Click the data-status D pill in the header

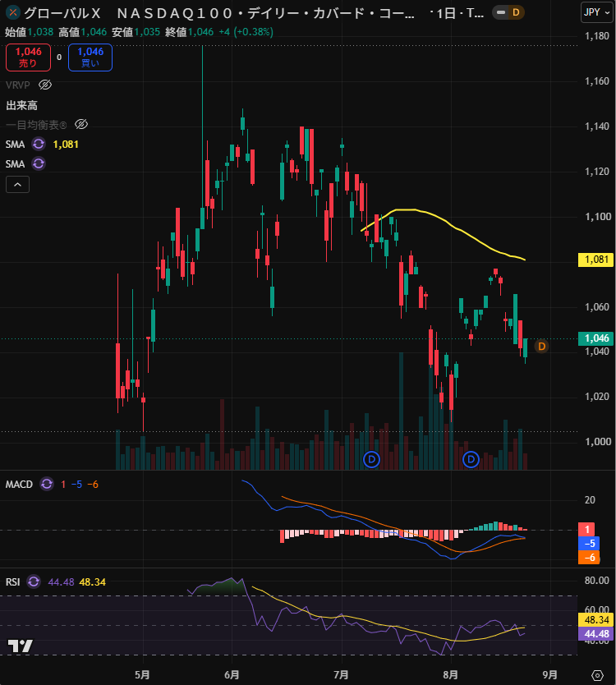pos(508,12)
